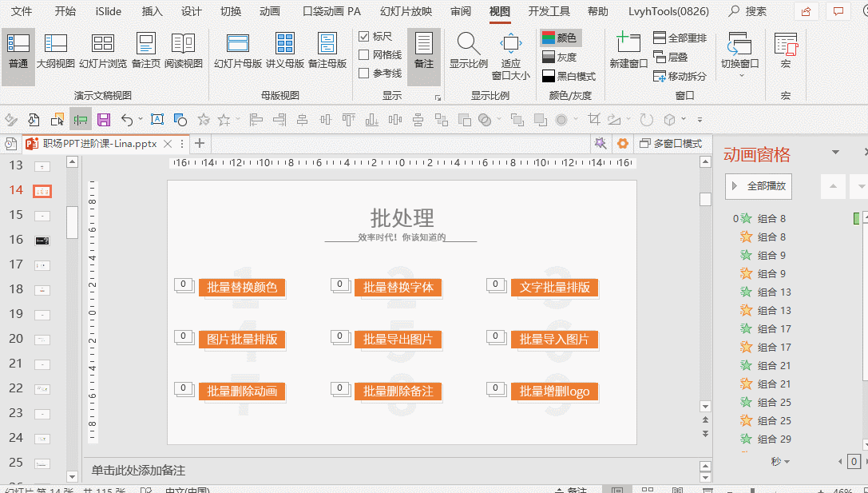This screenshot has width=868, height=493.
Task: Enable the 网格线 gridlines checkbox
Action: coord(363,55)
